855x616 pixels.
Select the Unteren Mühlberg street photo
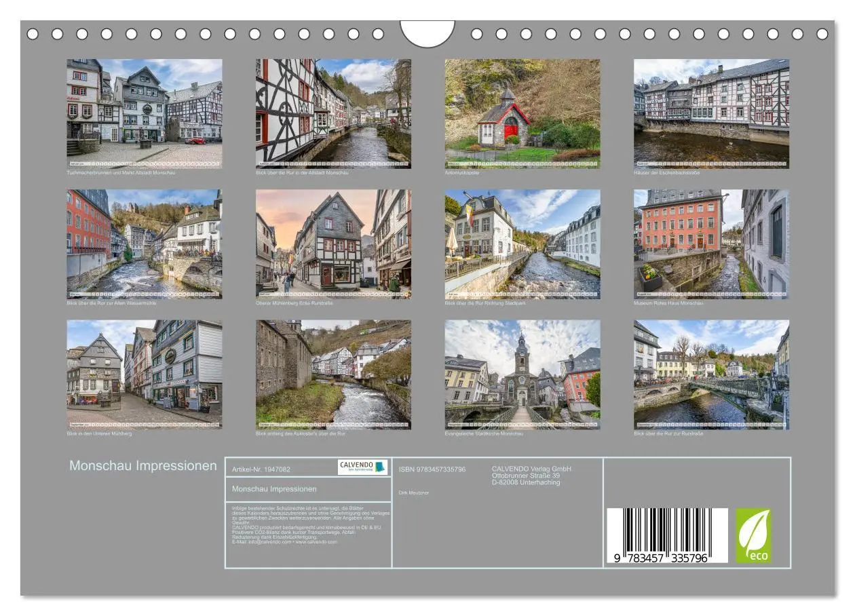(x=144, y=374)
